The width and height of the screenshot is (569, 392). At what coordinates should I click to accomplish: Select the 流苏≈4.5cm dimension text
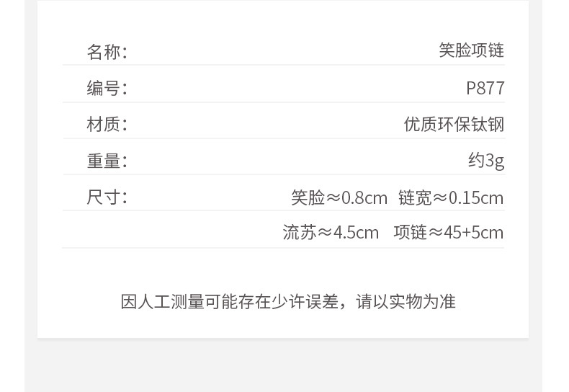click(x=331, y=233)
